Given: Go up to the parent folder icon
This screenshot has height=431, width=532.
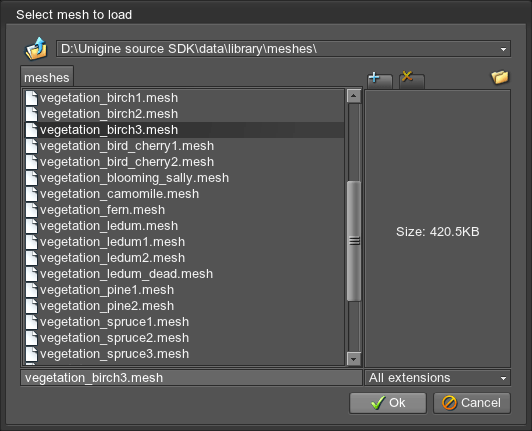Looking at the screenshot, I should [x=36, y=49].
